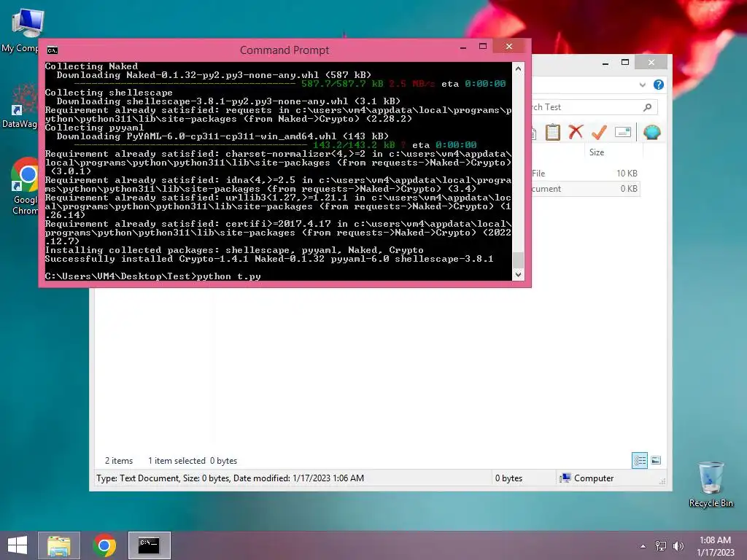The width and height of the screenshot is (747, 560).
Task: Switch to details view in Explorer
Action: click(x=639, y=461)
